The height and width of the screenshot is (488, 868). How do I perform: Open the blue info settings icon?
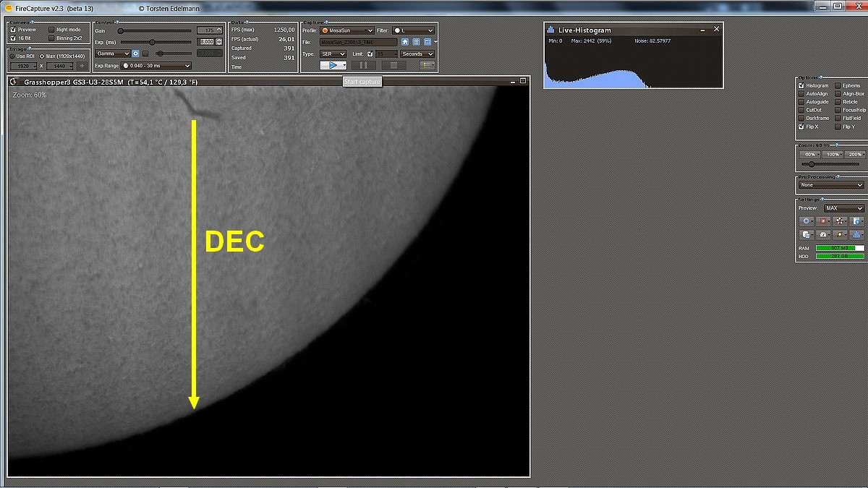[857, 221]
